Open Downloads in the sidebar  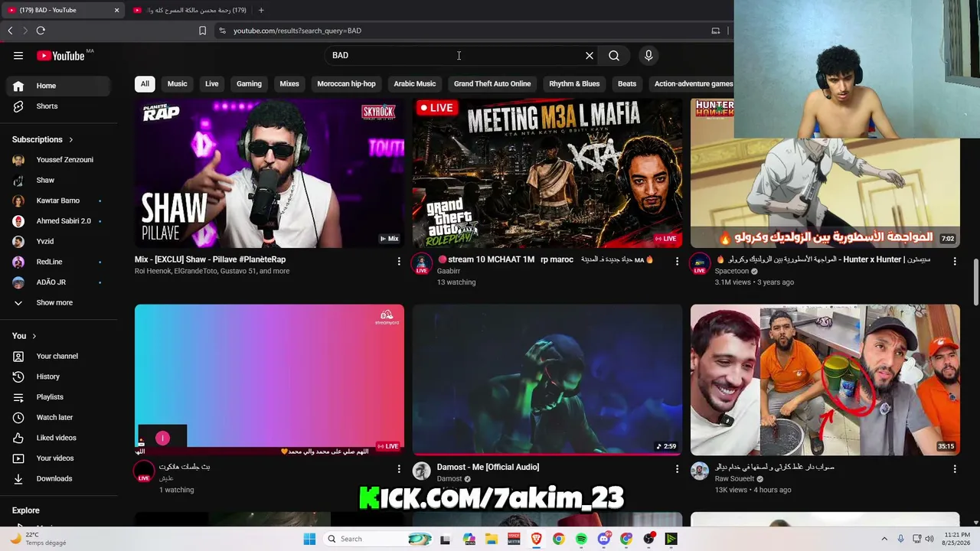tap(59, 478)
